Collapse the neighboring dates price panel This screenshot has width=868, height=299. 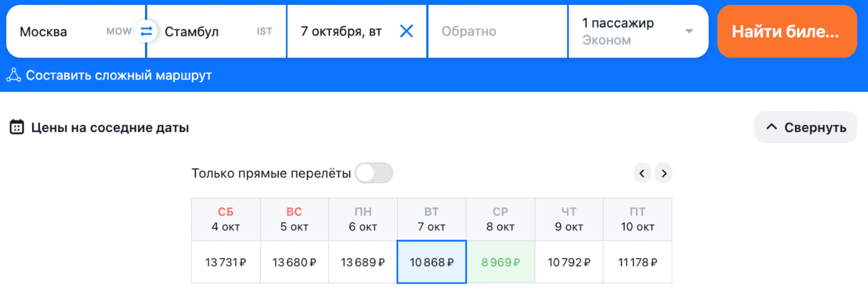click(805, 127)
